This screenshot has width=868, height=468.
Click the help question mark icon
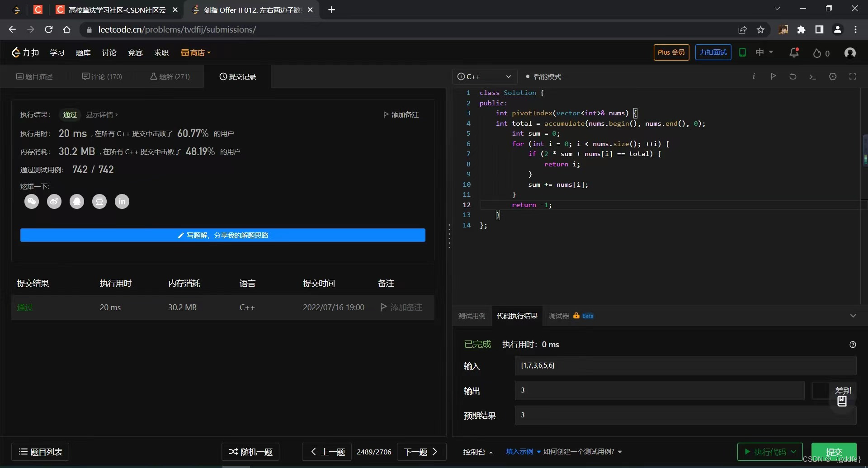(x=853, y=345)
